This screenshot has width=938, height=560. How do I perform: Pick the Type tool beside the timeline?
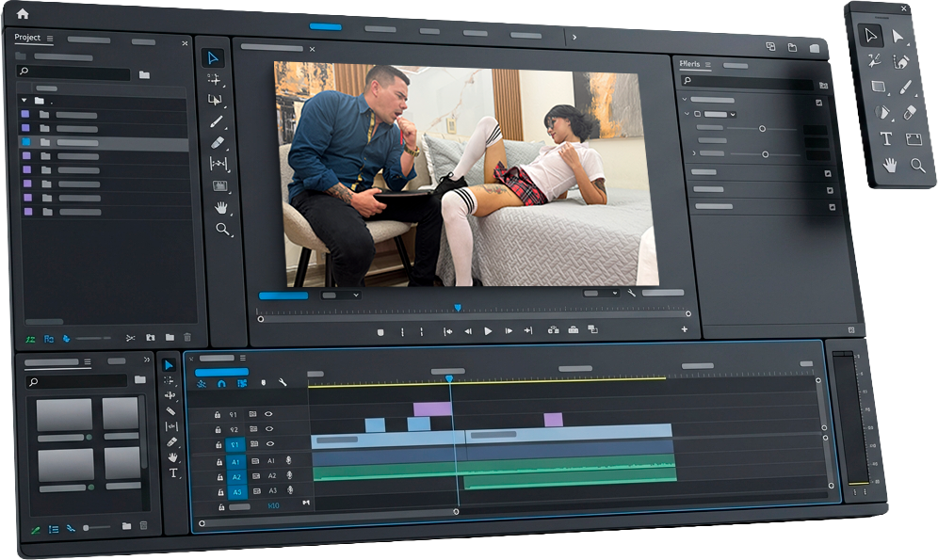[x=173, y=473]
